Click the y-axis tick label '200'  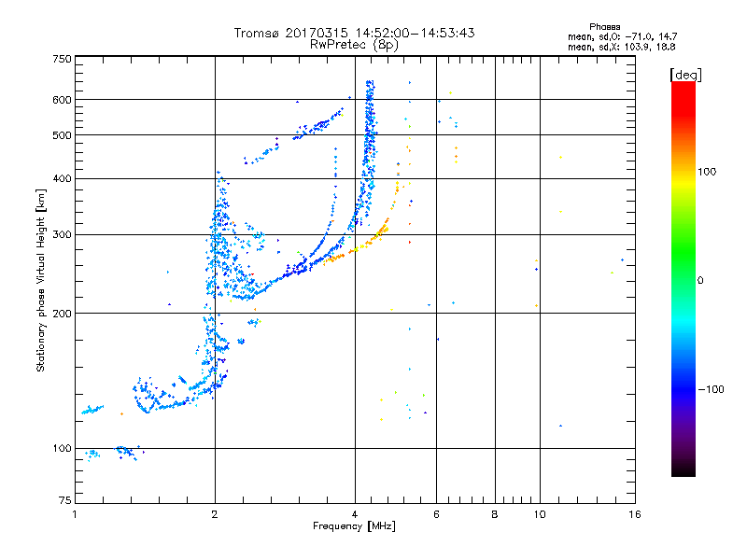point(62,314)
